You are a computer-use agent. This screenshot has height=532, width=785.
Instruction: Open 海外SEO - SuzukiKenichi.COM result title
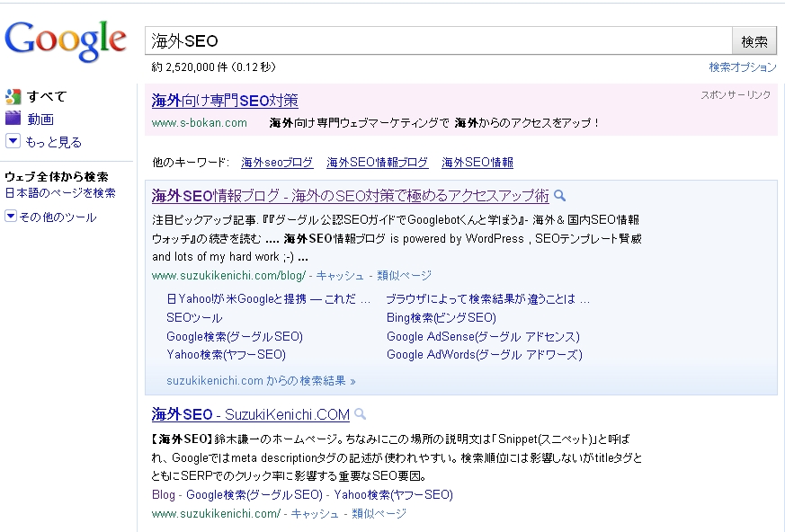click(x=250, y=414)
